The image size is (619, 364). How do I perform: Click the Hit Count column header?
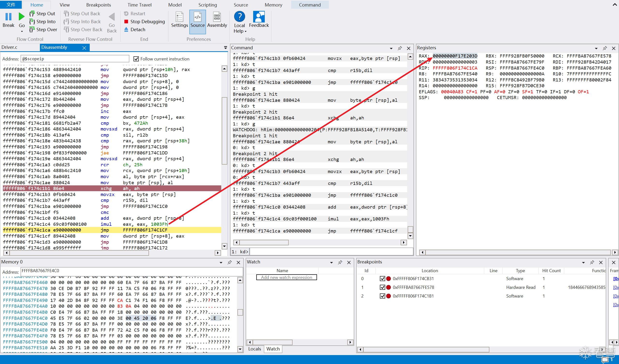551,270
